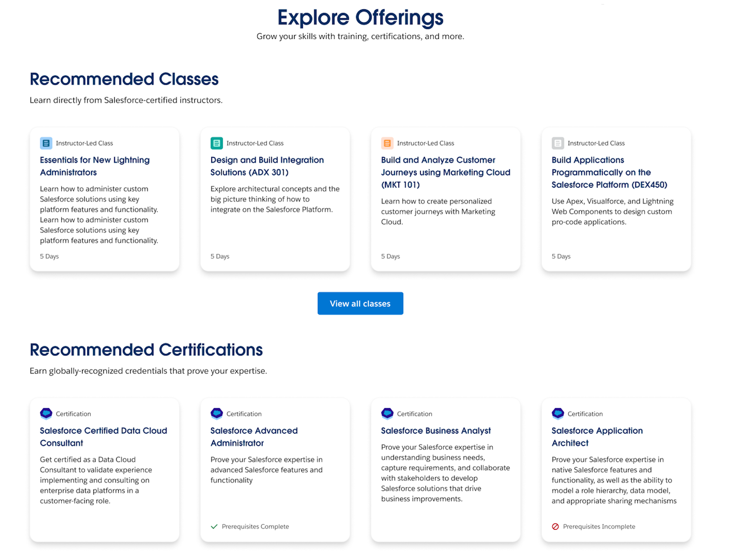This screenshot has height=560, width=741.
Task: Click the gray icon on DEX450 class card
Action: pos(558,143)
